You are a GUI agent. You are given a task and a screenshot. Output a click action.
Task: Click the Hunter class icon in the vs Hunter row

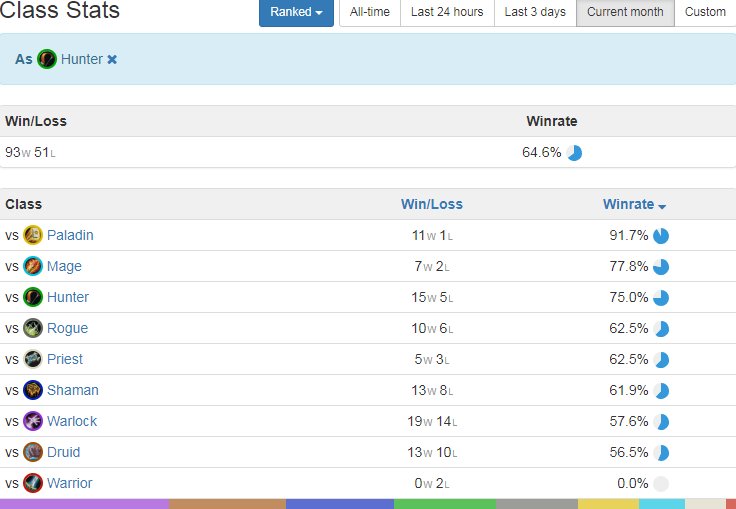33,297
